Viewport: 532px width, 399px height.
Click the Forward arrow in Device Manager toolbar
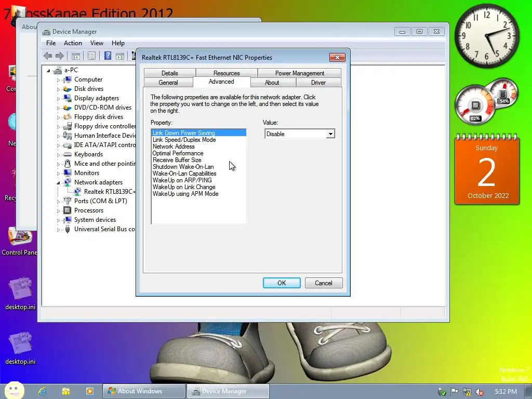pyautogui.click(x=60, y=56)
